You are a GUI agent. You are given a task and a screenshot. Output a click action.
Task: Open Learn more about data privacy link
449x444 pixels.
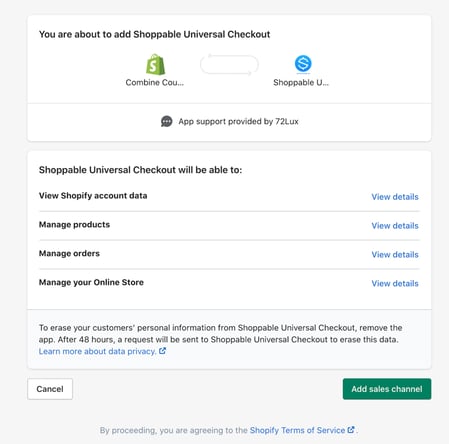point(97,351)
